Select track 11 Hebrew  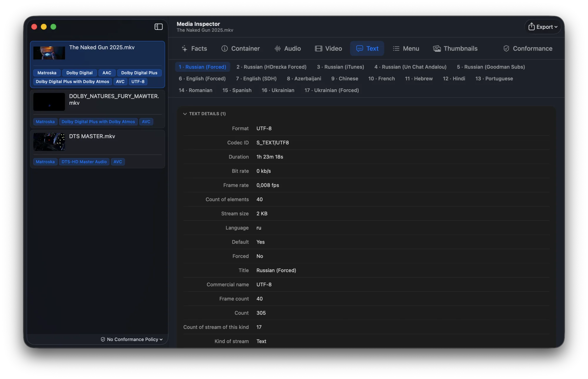419,79
